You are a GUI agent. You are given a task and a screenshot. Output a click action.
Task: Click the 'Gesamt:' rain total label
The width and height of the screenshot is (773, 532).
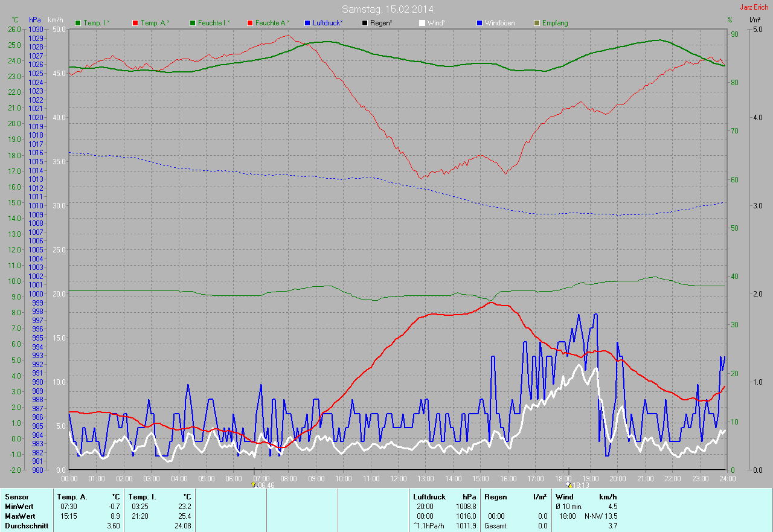(x=496, y=526)
